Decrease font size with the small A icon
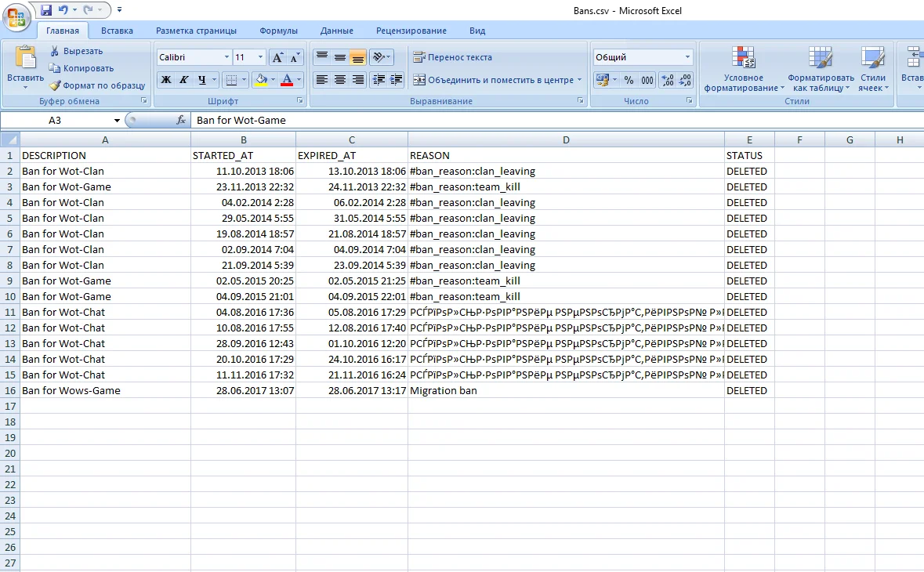Image resolution: width=924 pixels, height=572 pixels. 295,57
